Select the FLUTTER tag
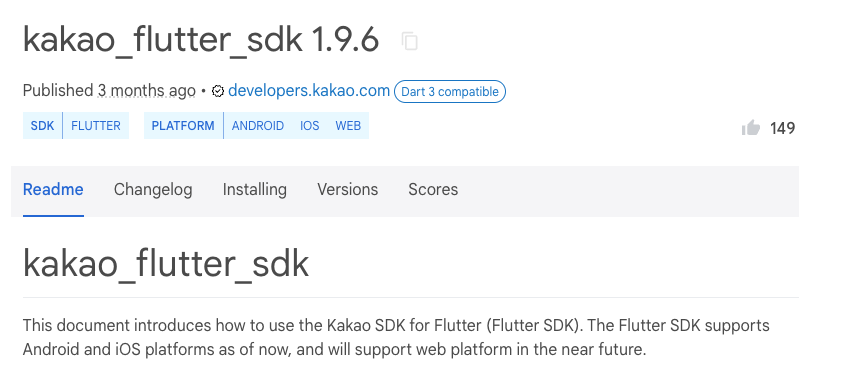 point(96,126)
